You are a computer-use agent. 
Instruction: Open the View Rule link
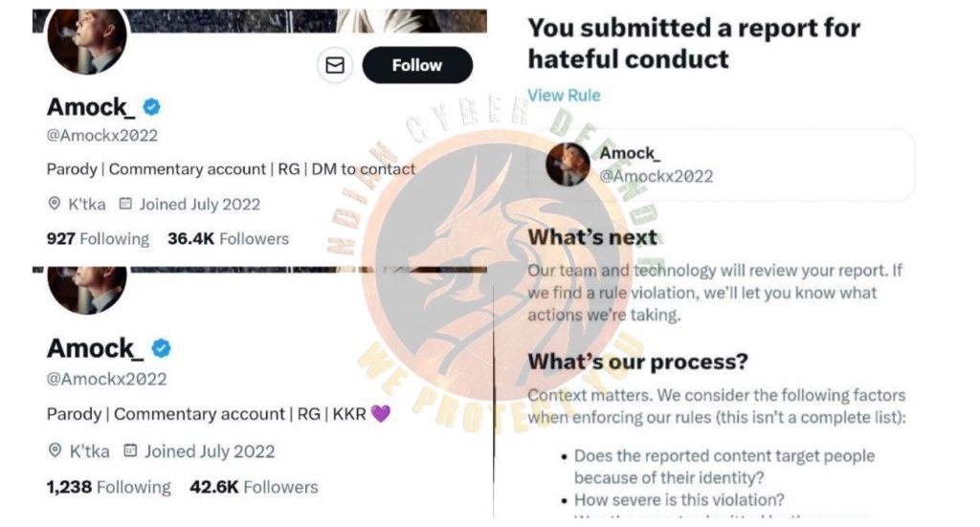(564, 95)
